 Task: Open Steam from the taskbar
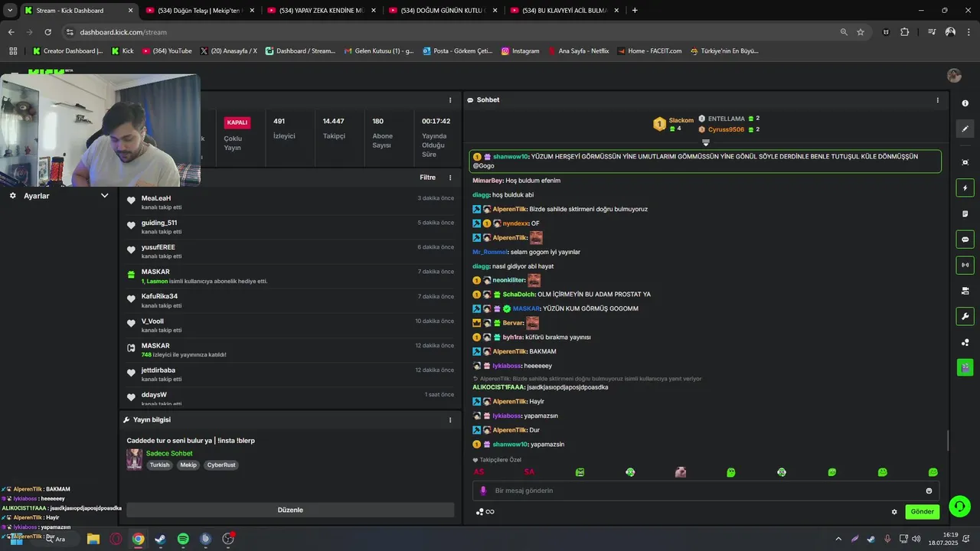coord(160,539)
